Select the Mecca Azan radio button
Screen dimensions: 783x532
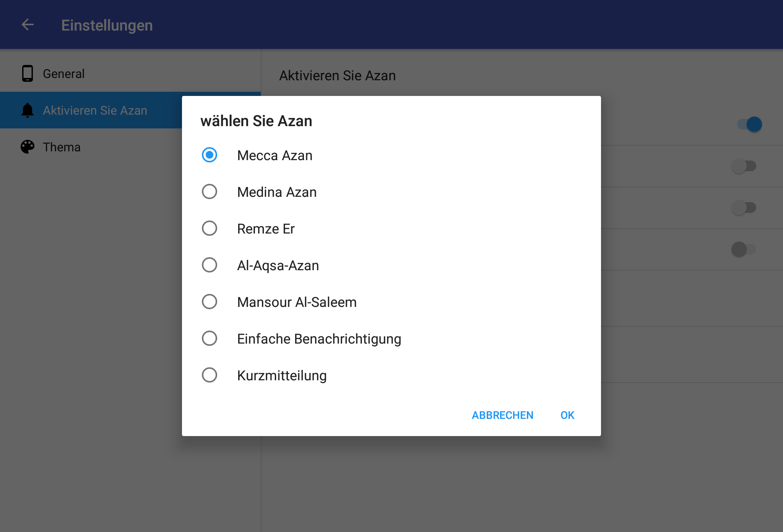(x=210, y=155)
